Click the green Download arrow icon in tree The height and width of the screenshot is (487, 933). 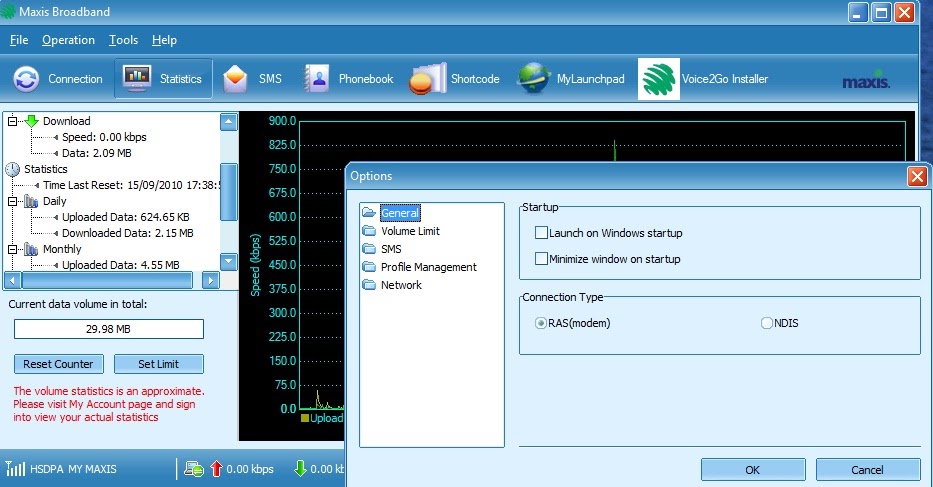click(x=32, y=121)
